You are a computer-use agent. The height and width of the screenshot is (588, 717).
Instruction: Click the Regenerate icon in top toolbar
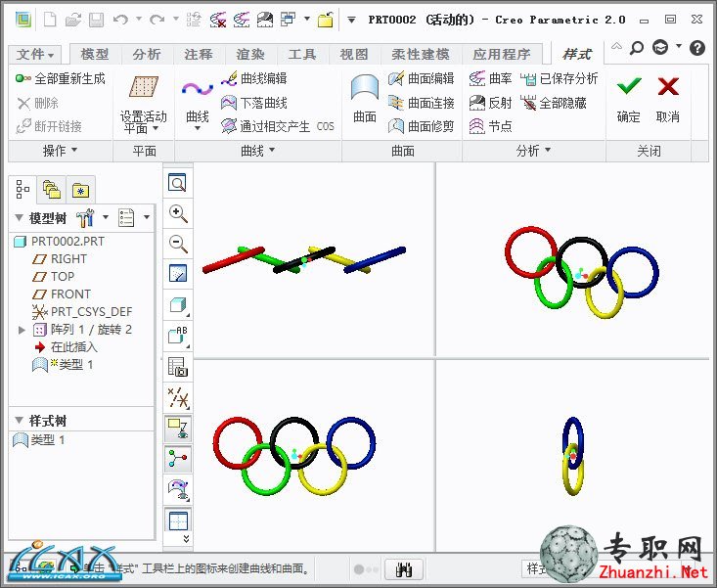point(194,20)
